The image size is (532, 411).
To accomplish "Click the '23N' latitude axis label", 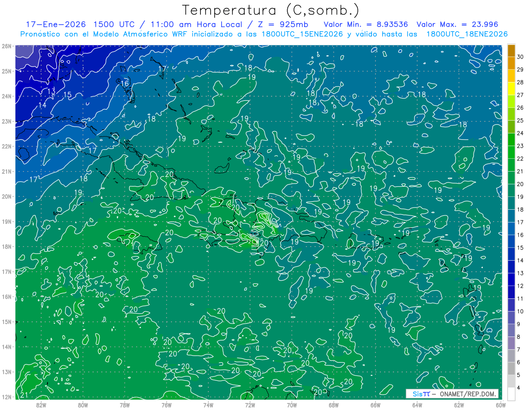I will [7, 121].
